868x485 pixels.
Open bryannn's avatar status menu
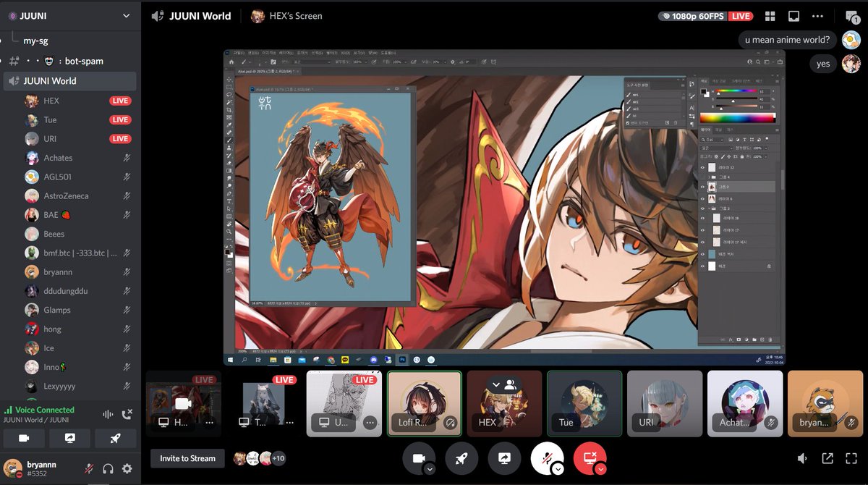(x=12, y=468)
